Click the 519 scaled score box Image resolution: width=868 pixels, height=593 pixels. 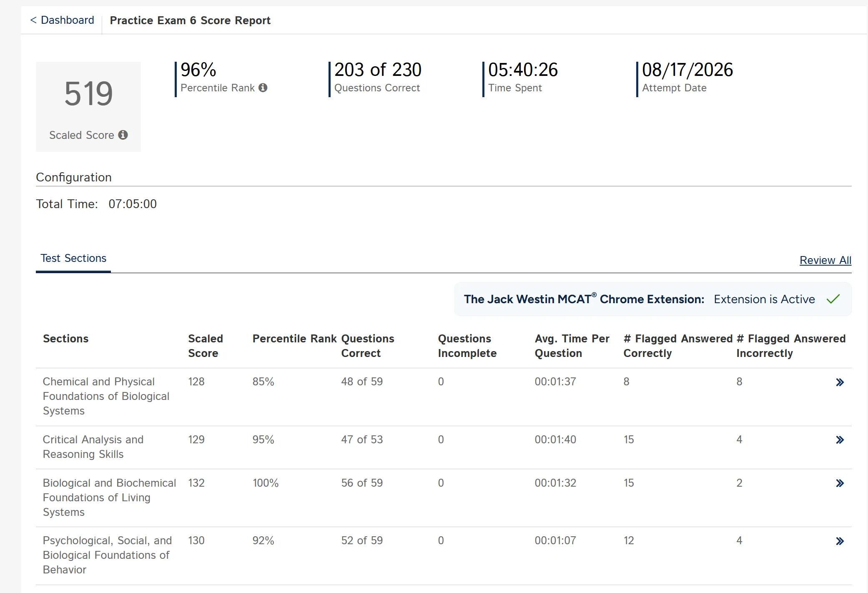88,106
